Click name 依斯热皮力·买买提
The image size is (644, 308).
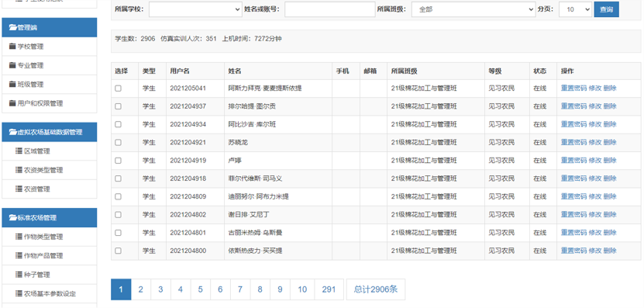pos(255,251)
